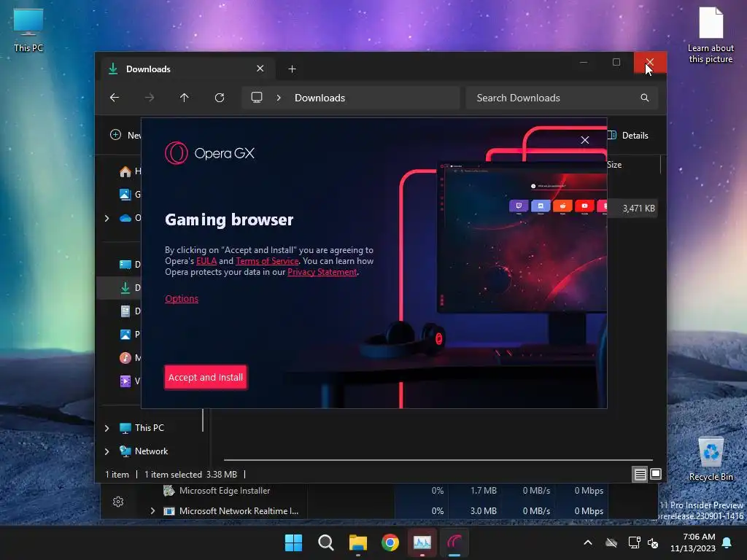Refresh the Downloads folder
Viewport: 747px width, 560px height.
click(x=219, y=98)
